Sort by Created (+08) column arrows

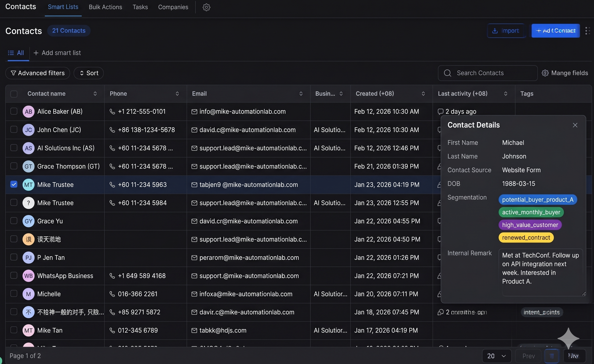423,94
